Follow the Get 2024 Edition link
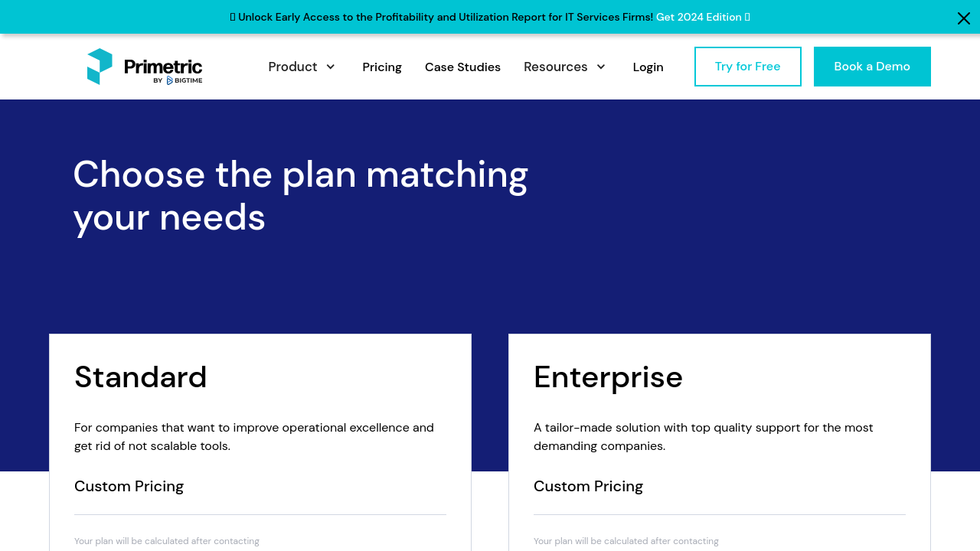 [x=699, y=17]
